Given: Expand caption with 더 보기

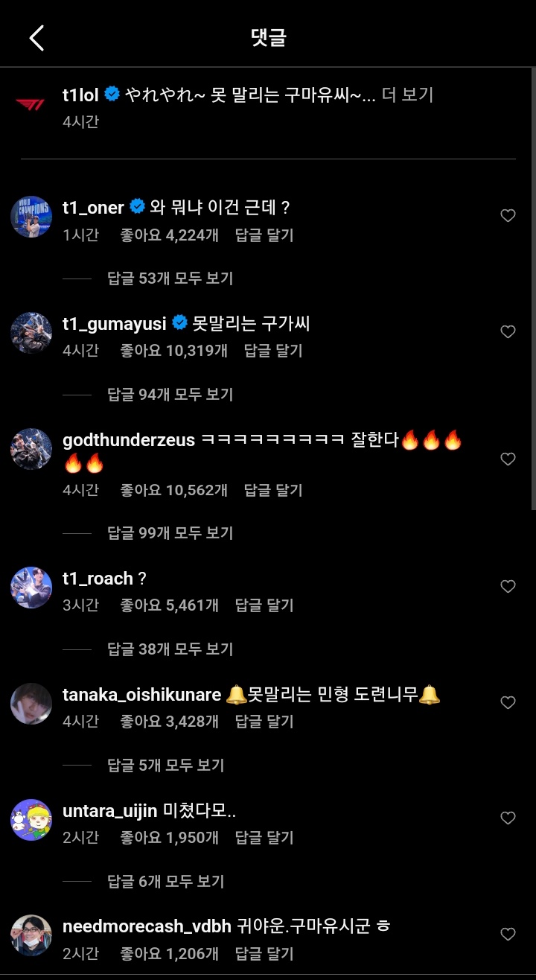Looking at the screenshot, I should click(x=407, y=95).
